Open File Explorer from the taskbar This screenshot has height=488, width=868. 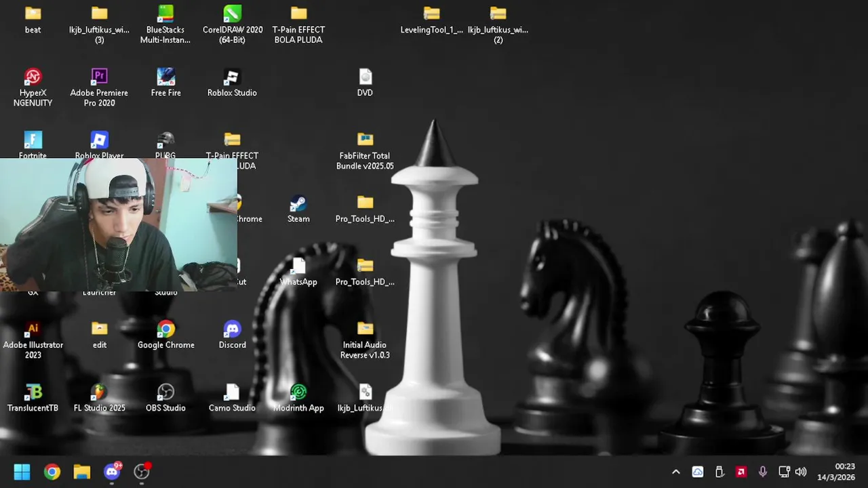coord(81,472)
